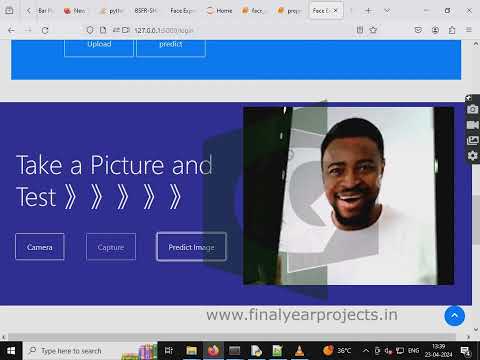Click the screenshot camera icon in side toolbar
Viewport: 480px width, 360px height.
472,109
